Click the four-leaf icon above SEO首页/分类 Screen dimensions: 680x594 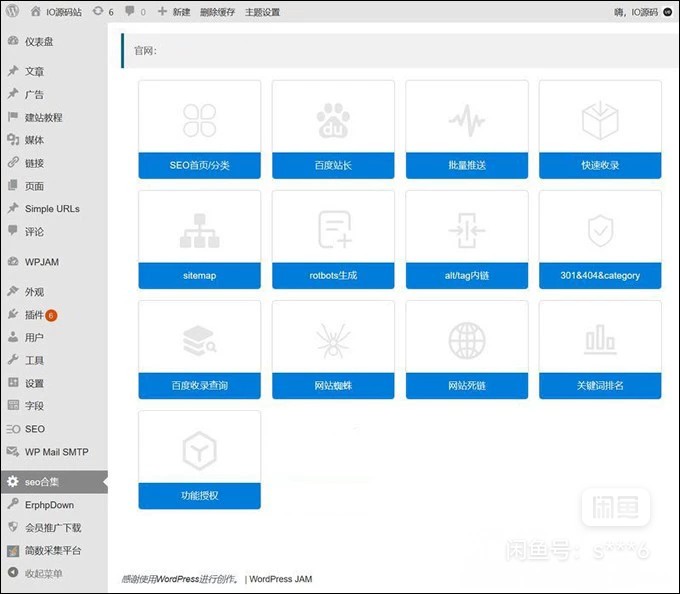[199, 120]
